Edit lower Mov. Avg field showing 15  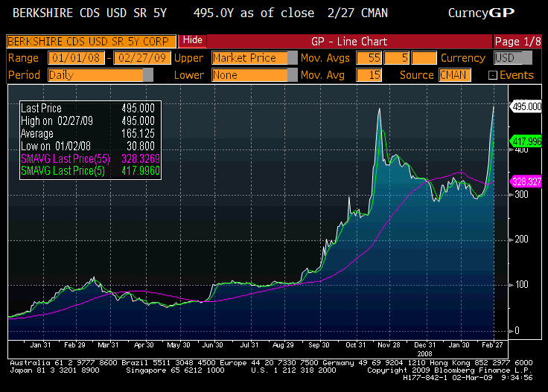pos(369,75)
